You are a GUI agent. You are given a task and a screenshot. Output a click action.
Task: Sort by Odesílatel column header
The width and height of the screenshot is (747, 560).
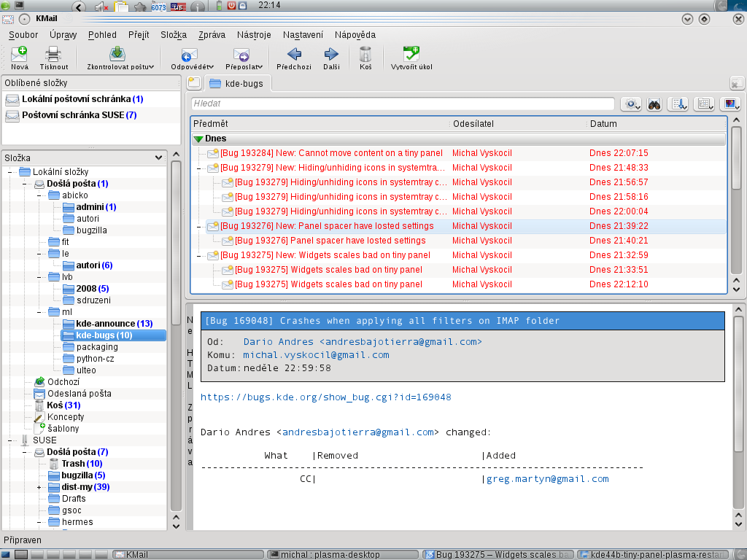tap(519, 124)
